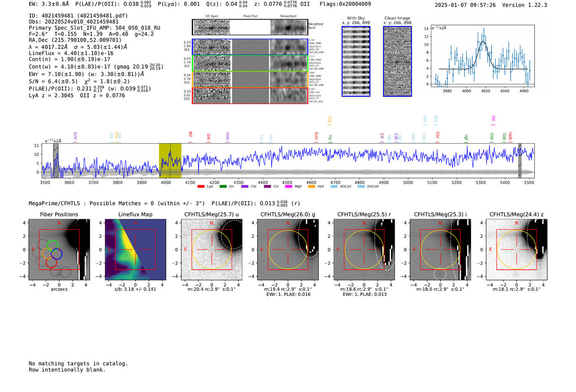Screen dimensions: 576x392
Task: Click 'No matching targets in catalog.' text
Action: (78, 364)
